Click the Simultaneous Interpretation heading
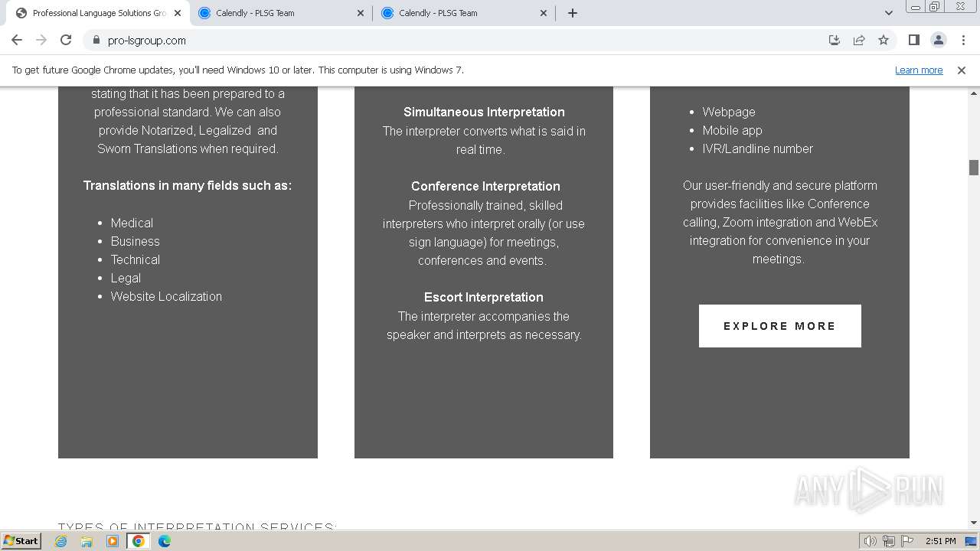 [484, 112]
